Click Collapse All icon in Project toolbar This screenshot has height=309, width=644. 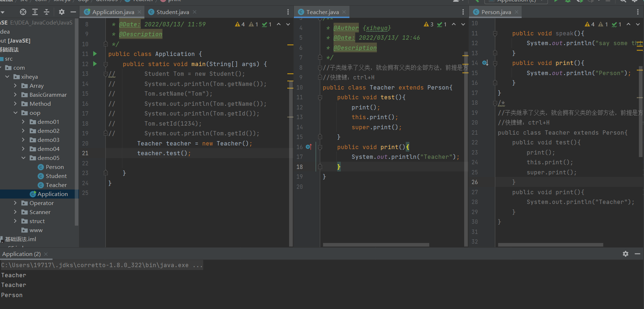pos(47,12)
